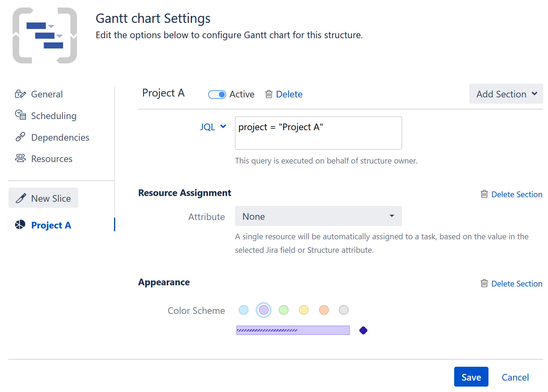Click the New Slice pencil icon
Screen dimensions: 548x392
pyautogui.click(x=20, y=198)
